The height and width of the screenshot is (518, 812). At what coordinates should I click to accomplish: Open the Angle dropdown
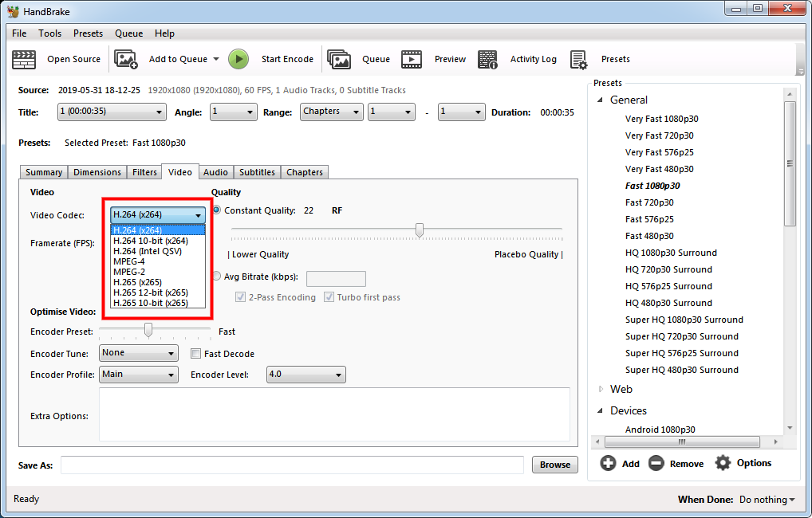[233, 112]
